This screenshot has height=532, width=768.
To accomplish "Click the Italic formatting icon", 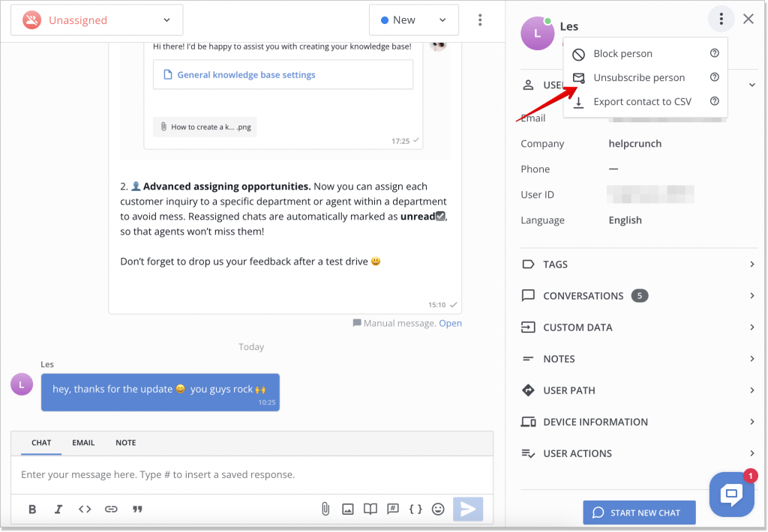I will (x=58, y=510).
